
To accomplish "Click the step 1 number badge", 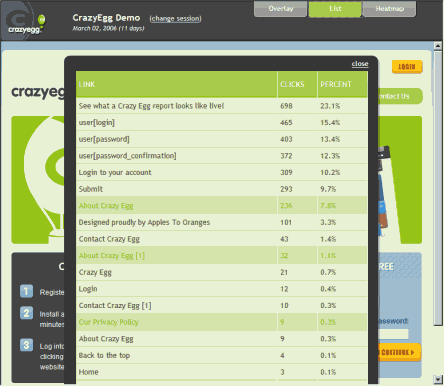I will [x=26, y=291].
